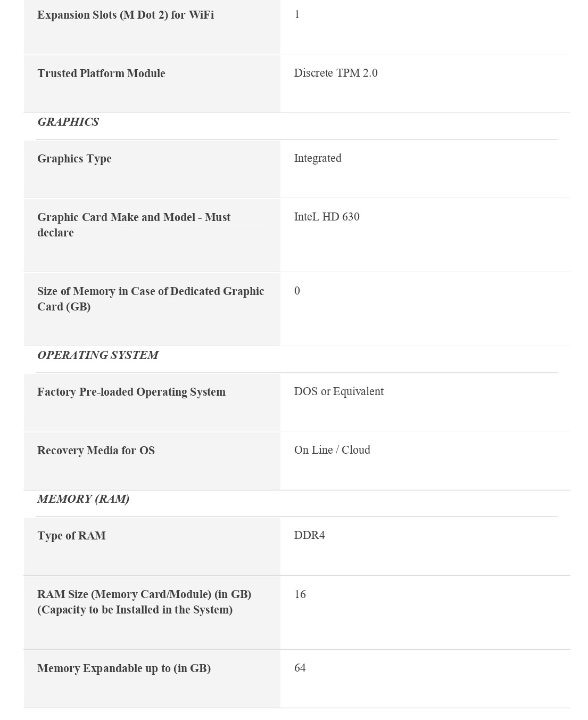This screenshot has height=720, width=588.
Task: Click the OPERATING SYSTEM section heading
Action: (98, 355)
